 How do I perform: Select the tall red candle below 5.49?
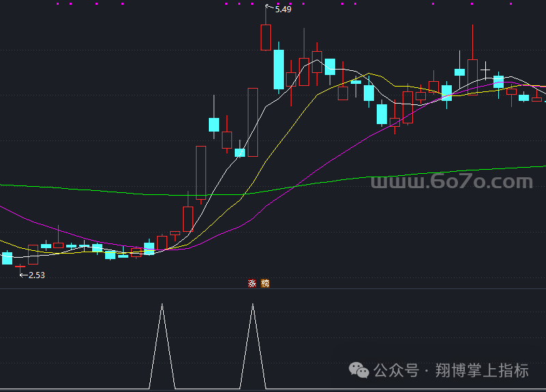click(x=265, y=37)
